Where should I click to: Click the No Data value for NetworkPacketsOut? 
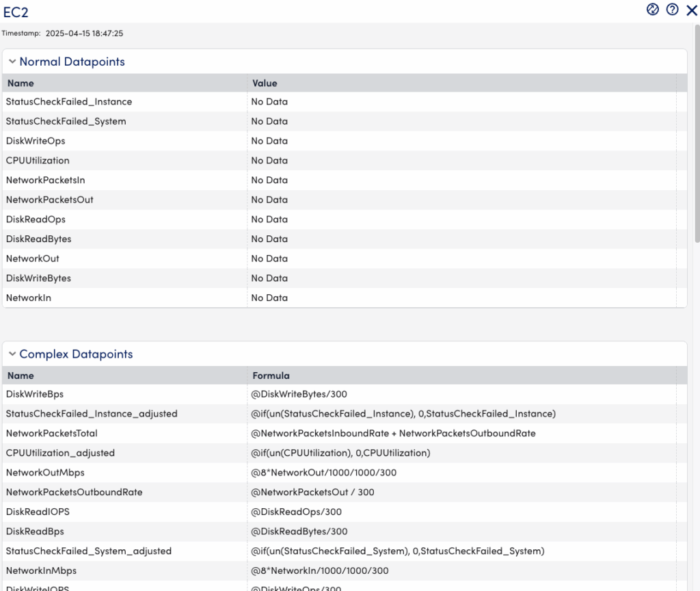(269, 200)
